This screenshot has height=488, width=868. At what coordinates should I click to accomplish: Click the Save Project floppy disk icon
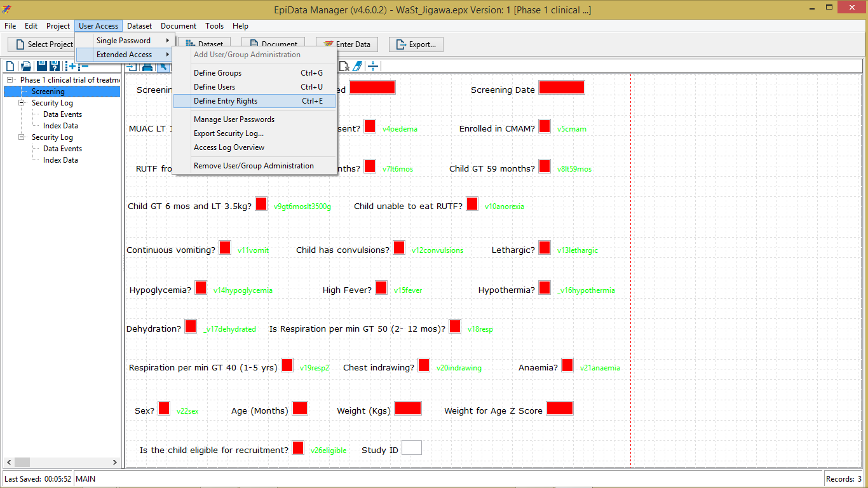(41, 66)
